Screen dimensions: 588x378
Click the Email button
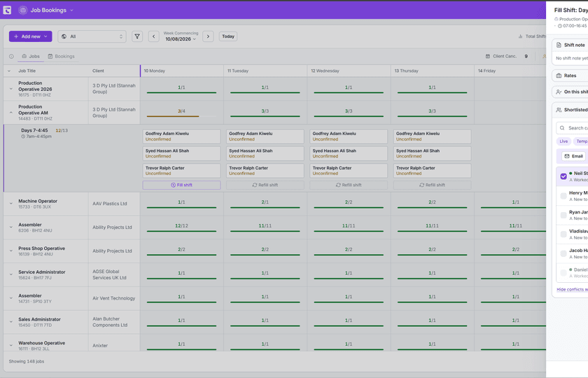[574, 156]
